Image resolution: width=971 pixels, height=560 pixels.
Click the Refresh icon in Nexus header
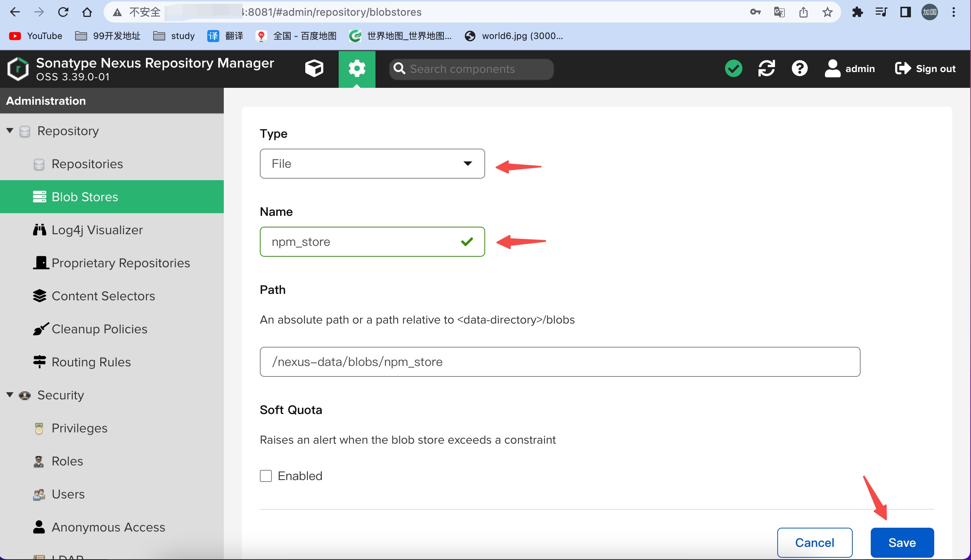coord(766,68)
